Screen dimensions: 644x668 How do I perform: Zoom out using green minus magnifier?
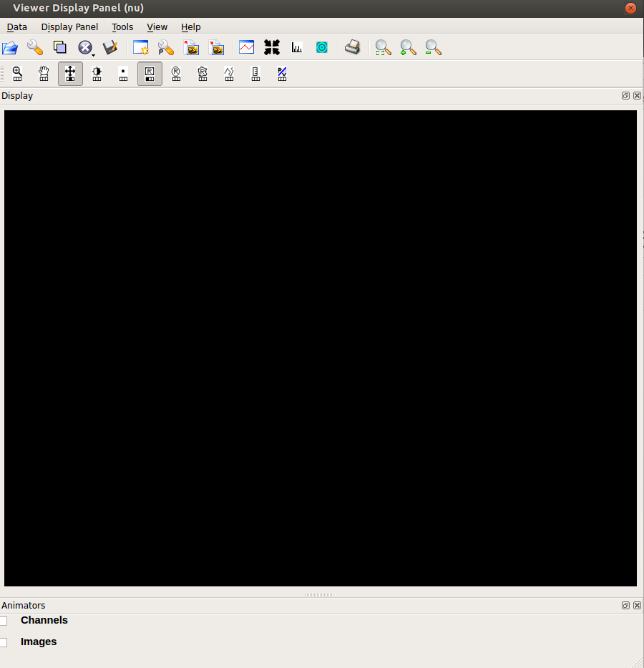tap(434, 47)
